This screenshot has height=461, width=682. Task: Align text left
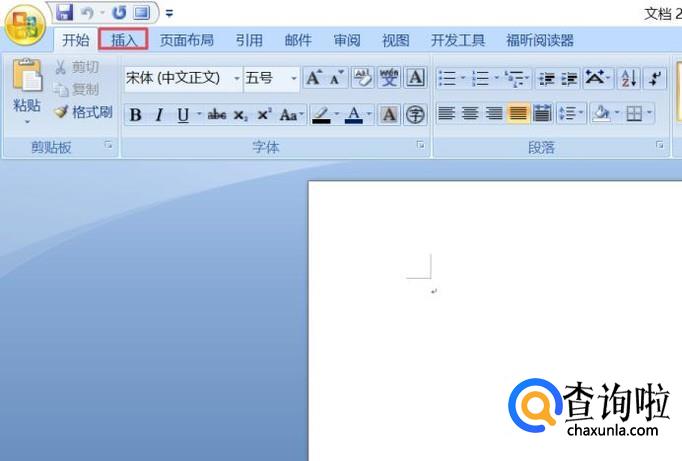tap(447, 114)
